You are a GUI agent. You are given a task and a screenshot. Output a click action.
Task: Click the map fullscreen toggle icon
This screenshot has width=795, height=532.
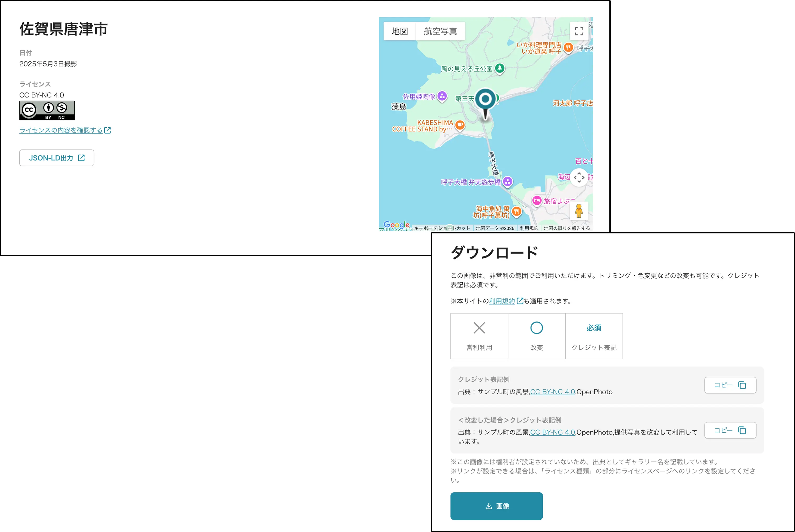click(579, 31)
